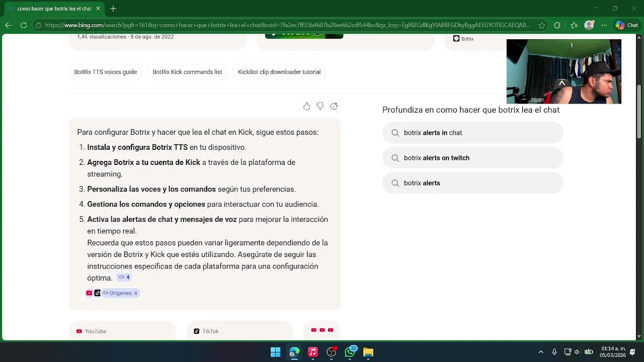Screen dimensions: 644x362
Task: Click the microphone tray icon
Action: click(554, 352)
